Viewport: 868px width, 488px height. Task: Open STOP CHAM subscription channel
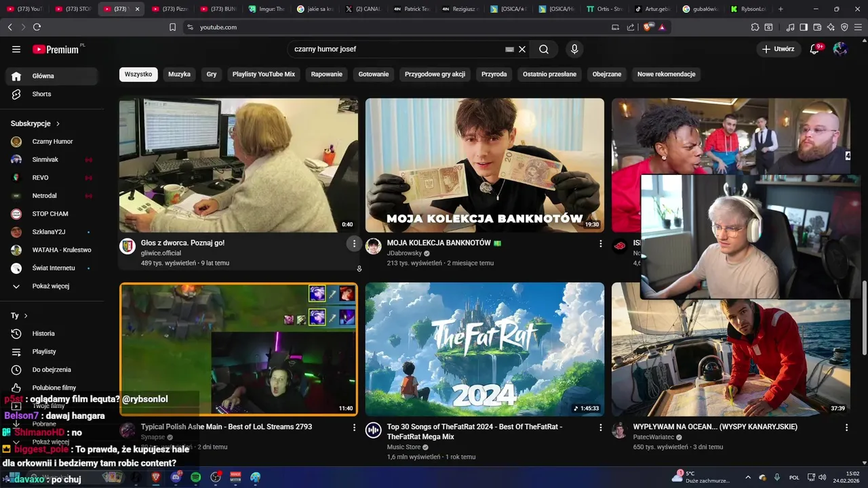tap(53, 213)
